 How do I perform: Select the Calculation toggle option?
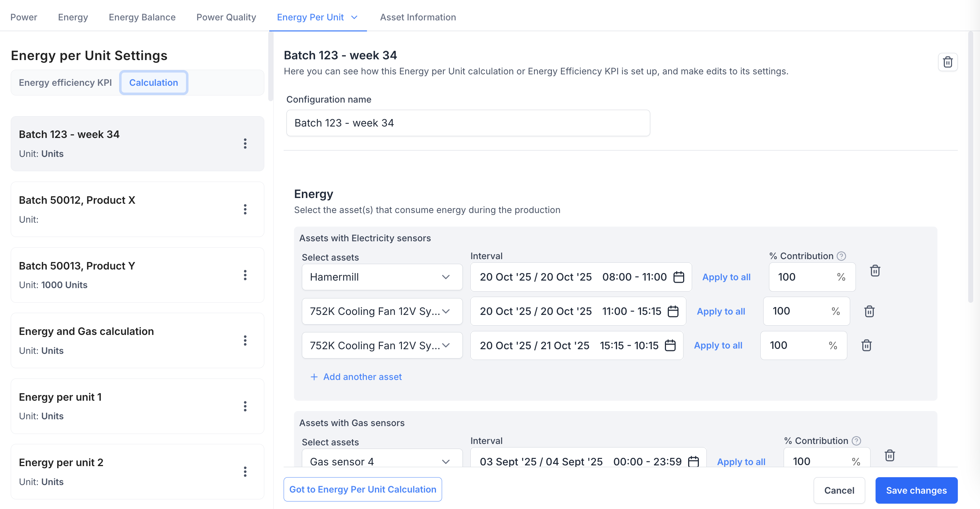[x=153, y=83]
